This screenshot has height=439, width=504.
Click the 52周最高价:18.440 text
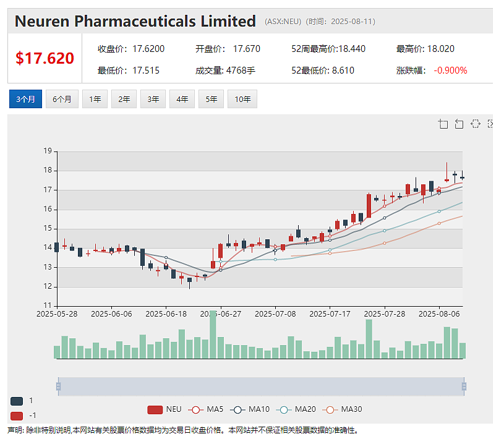pyautogui.click(x=328, y=49)
